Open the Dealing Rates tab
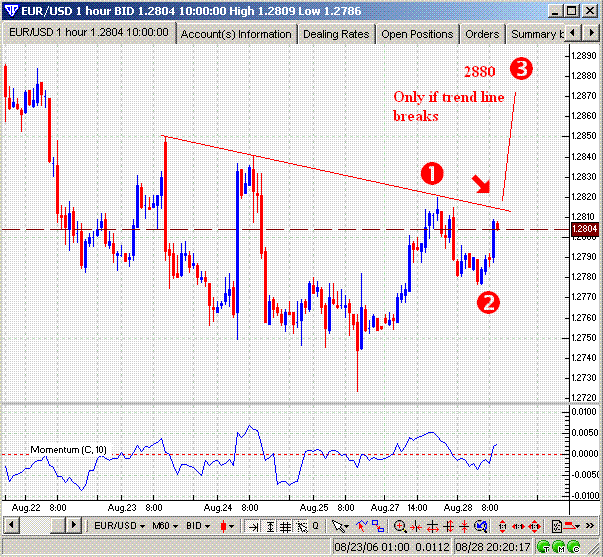The height and width of the screenshot is (557, 603). pyautogui.click(x=336, y=34)
